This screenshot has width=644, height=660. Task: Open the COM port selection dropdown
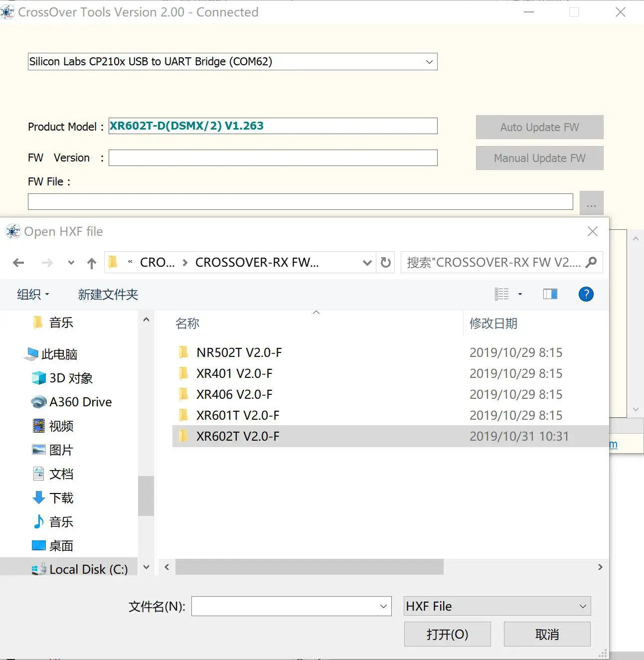(x=232, y=62)
